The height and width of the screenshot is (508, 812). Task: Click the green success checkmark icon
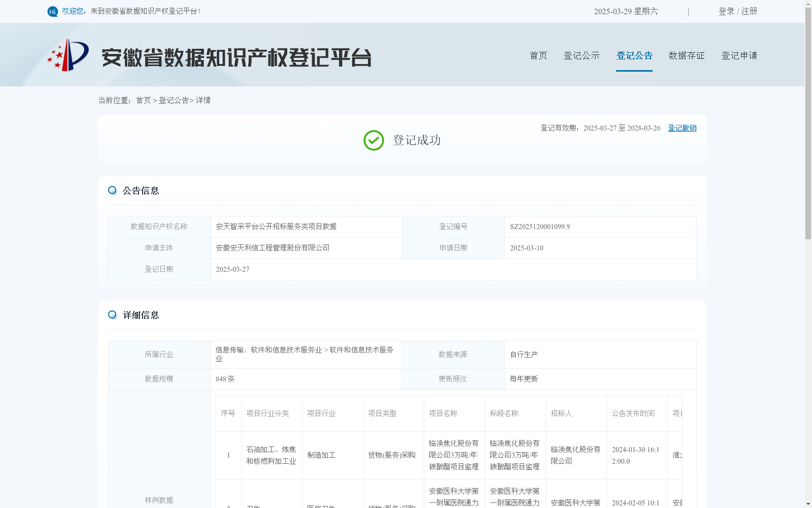coord(374,141)
